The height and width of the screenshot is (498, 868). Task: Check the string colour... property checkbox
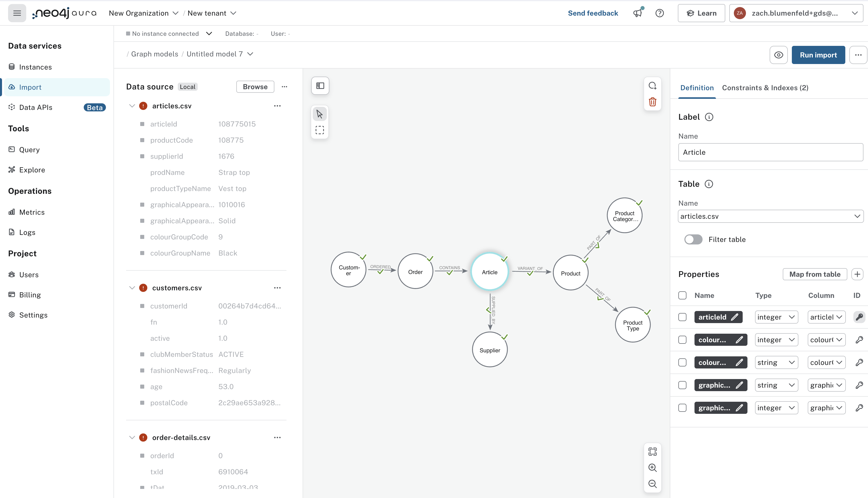click(x=682, y=362)
